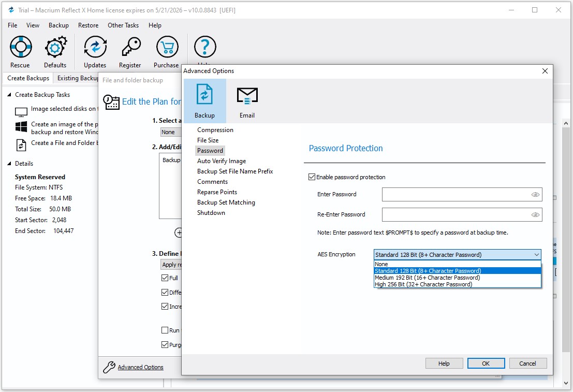Open the Help menu in menu bar

pyautogui.click(x=155, y=25)
